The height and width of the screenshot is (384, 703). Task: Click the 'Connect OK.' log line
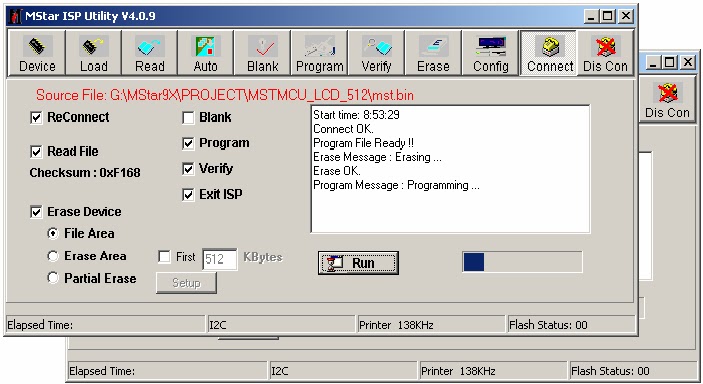343,129
